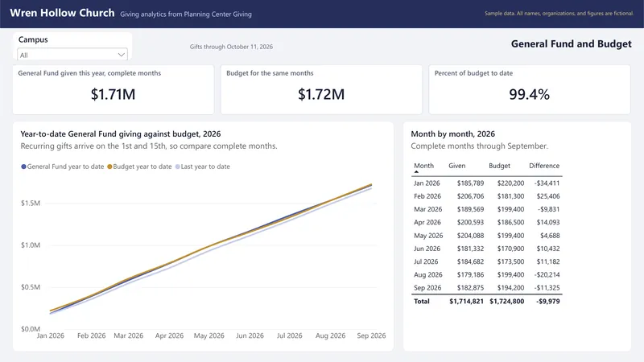The width and height of the screenshot is (644, 362).
Task: Click the $25,406 difference value
Action: click(548, 196)
